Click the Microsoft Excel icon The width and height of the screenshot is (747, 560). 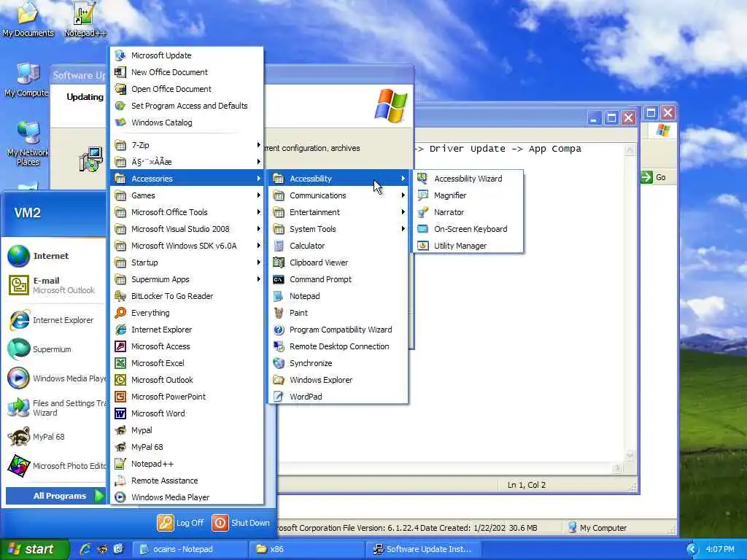(120, 363)
